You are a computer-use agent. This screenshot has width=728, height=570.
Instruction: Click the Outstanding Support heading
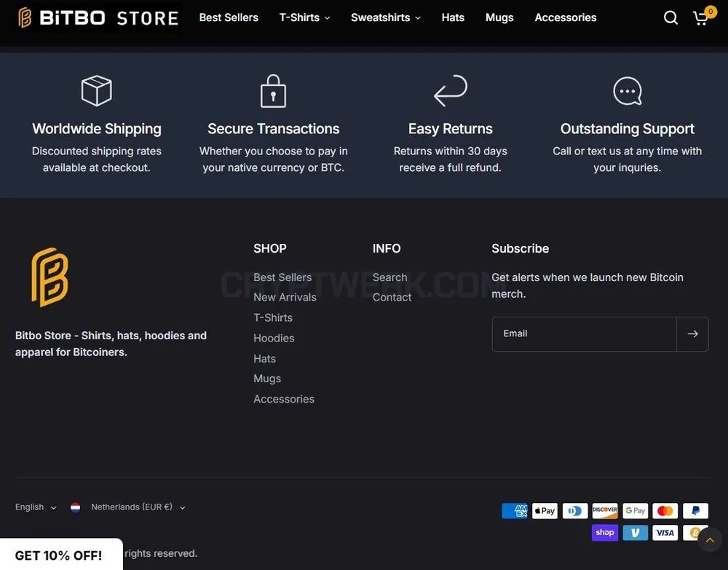pos(628,129)
